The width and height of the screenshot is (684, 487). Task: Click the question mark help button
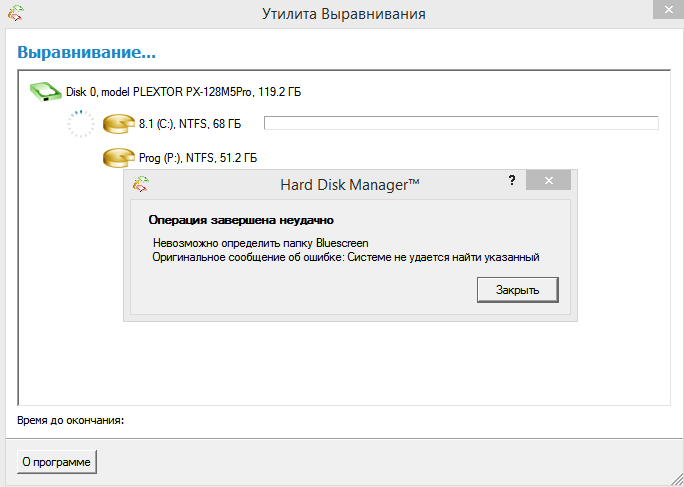512,181
